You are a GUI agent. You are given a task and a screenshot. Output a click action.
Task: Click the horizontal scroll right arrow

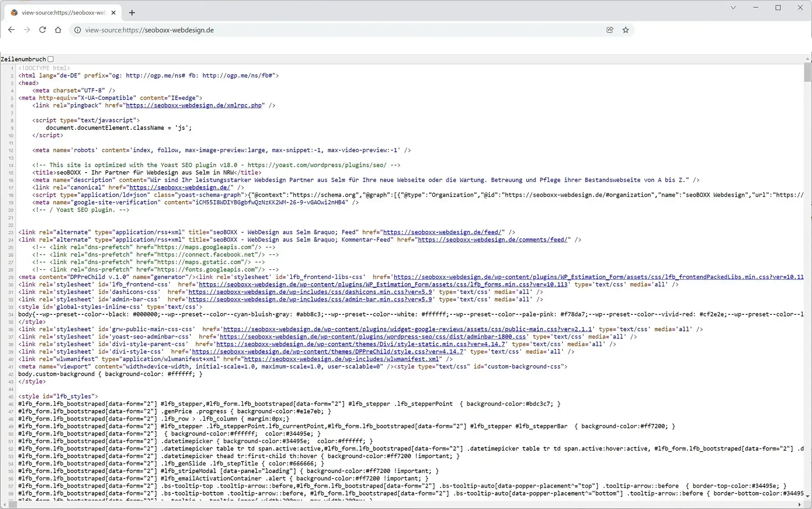tap(800, 505)
